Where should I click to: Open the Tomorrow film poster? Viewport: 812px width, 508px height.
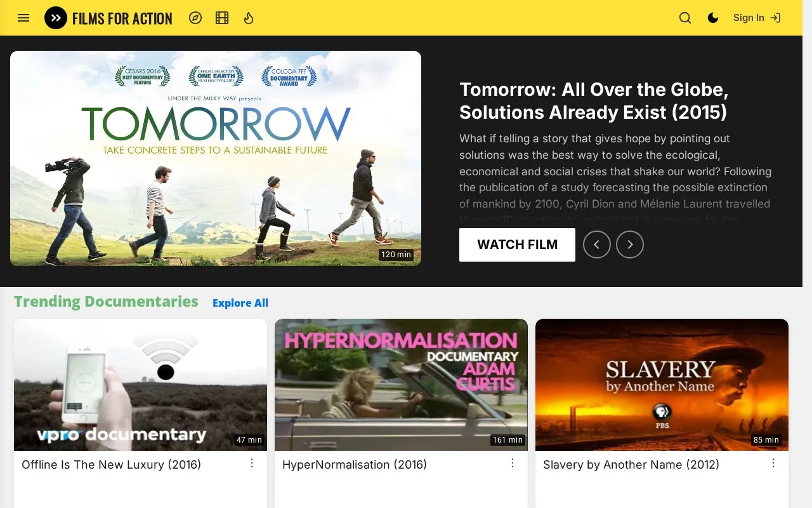216,158
